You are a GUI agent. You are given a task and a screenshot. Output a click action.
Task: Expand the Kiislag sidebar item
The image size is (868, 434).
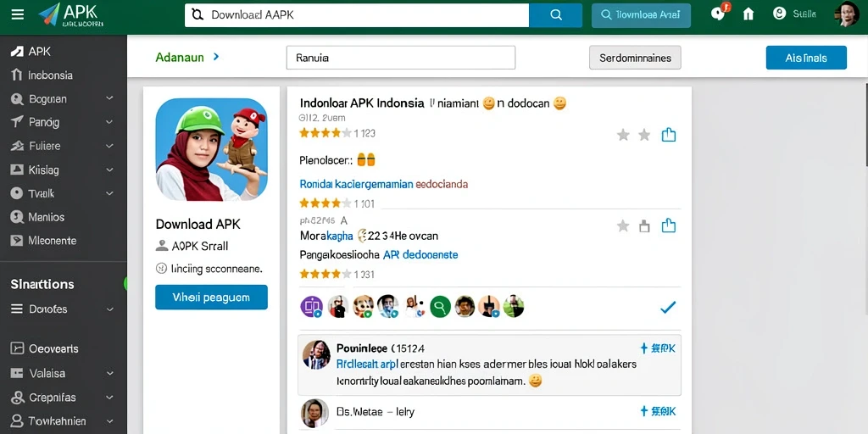coord(109,170)
